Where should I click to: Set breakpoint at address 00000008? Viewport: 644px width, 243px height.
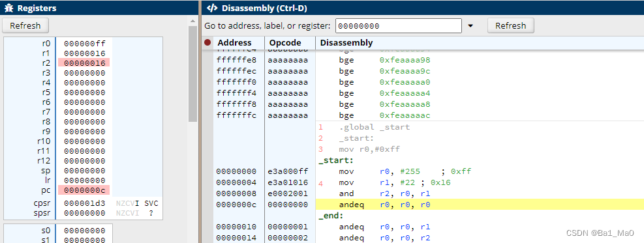coord(208,193)
